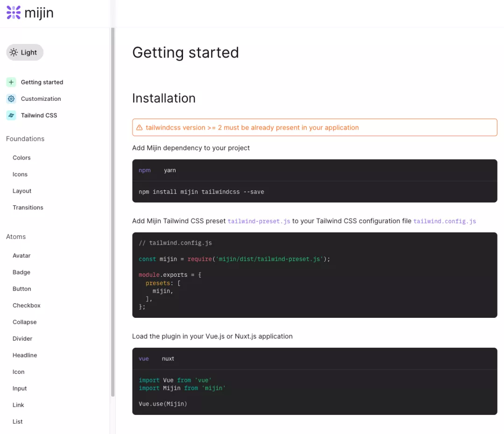Image resolution: width=504 pixels, height=434 pixels.
Task: Switch to the nuxt tab
Action: click(168, 359)
